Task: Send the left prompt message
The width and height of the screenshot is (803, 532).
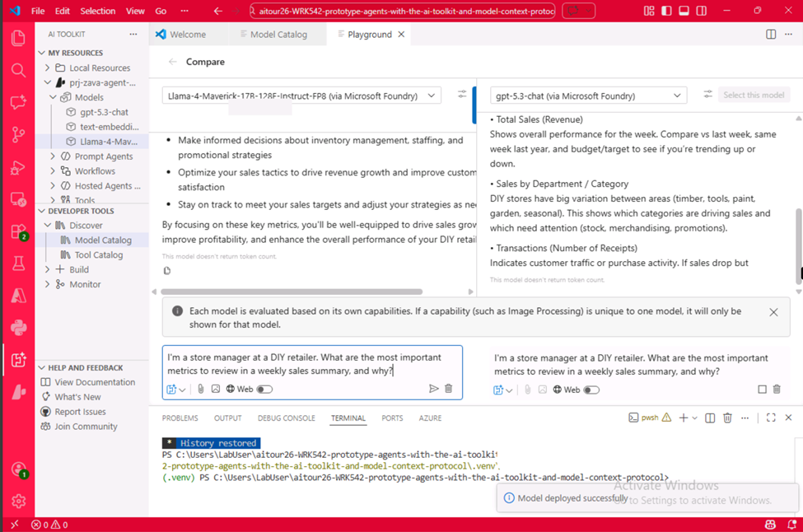Action: (x=434, y=389)
